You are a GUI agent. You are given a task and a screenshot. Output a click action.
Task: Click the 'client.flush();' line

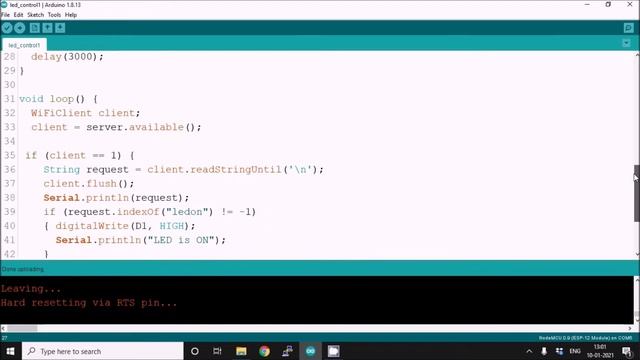(89, 184)
